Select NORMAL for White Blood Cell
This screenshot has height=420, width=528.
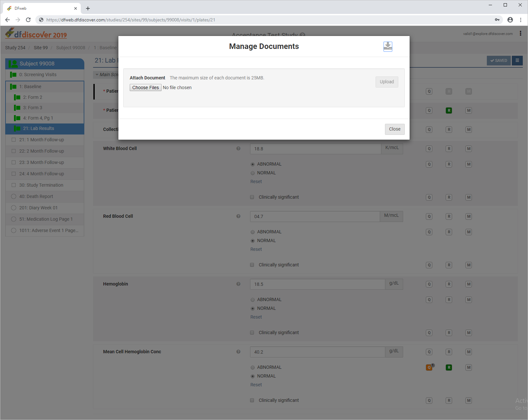pos(253,173)
